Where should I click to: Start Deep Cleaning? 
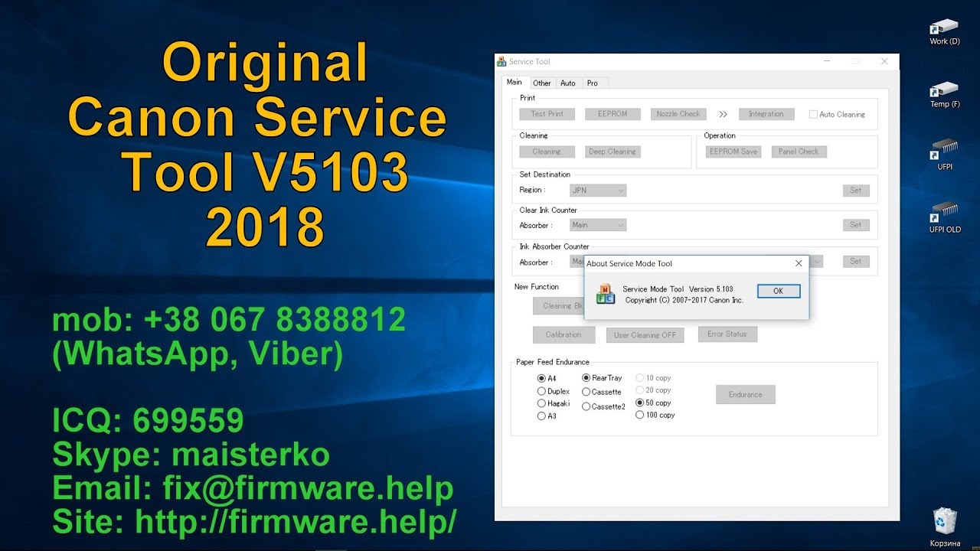[x=612, y=152]
